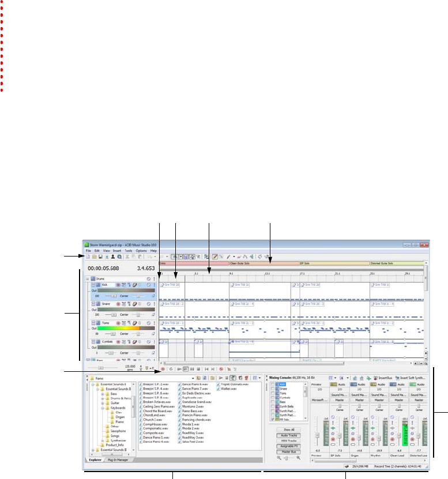Click Go to Start in transport bar

(x=206, y=369)
